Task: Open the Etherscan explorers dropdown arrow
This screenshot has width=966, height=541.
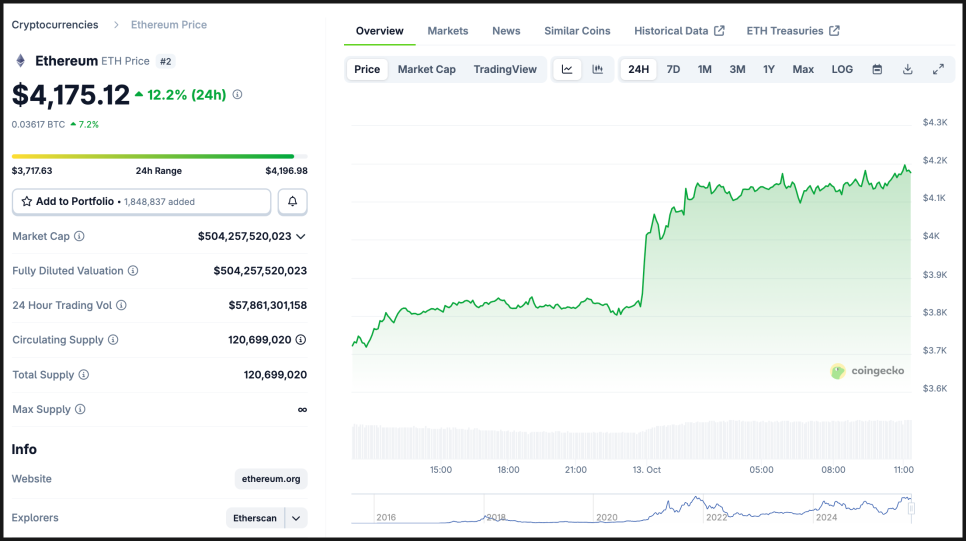Action: (296, 518)
